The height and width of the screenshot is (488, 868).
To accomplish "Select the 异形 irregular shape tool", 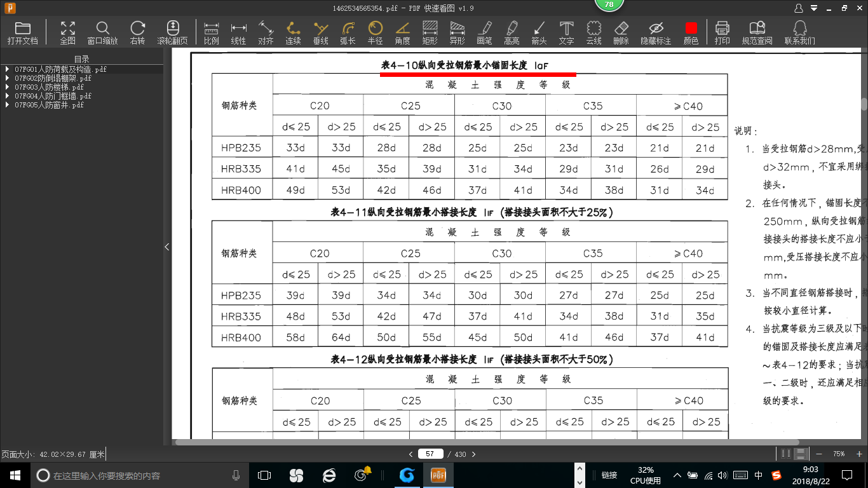I will click(x=457, y=32).
